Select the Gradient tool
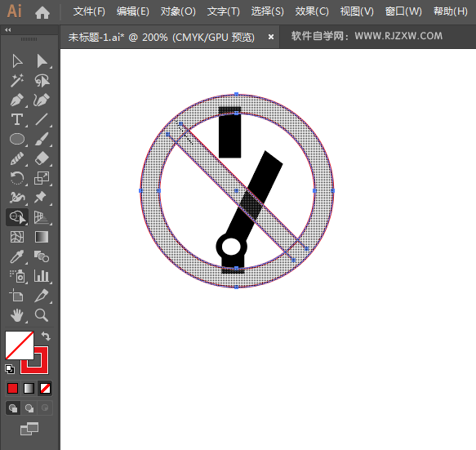 (42, 237)
